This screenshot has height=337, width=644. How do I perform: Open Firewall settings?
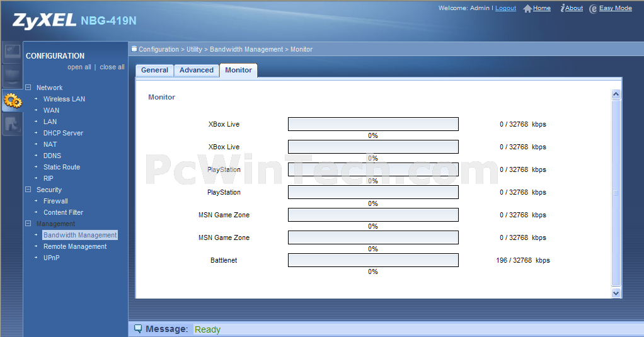55,201
